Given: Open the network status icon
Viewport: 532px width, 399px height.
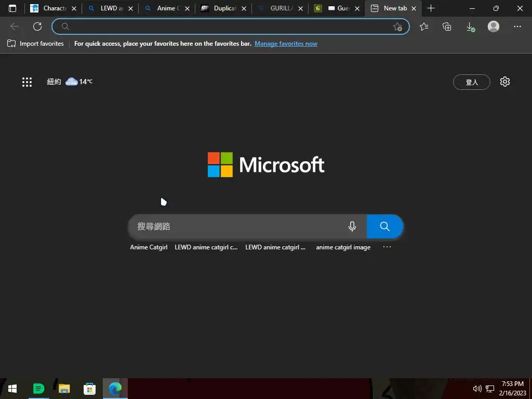Looking at the screenshot, I should (489, 389).
